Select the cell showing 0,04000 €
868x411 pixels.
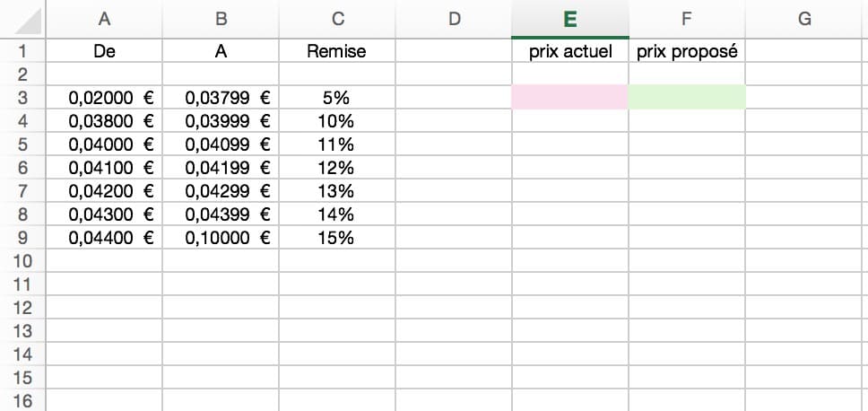pos(104,144)
